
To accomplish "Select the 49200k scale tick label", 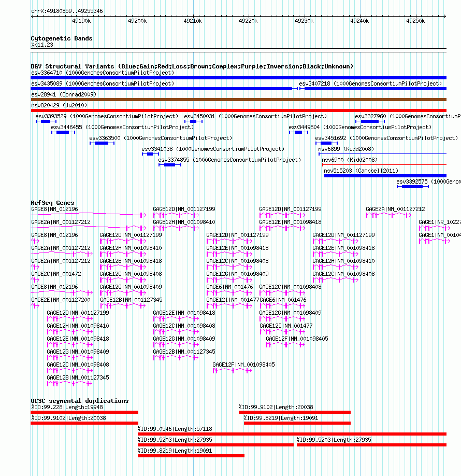I will click(137, 21).
